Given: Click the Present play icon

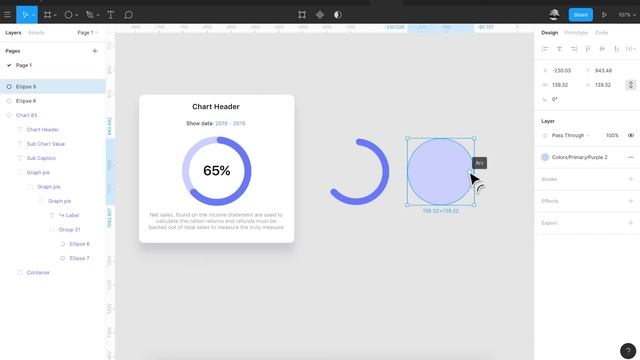Looking at the screenshot, I should 604,15.
